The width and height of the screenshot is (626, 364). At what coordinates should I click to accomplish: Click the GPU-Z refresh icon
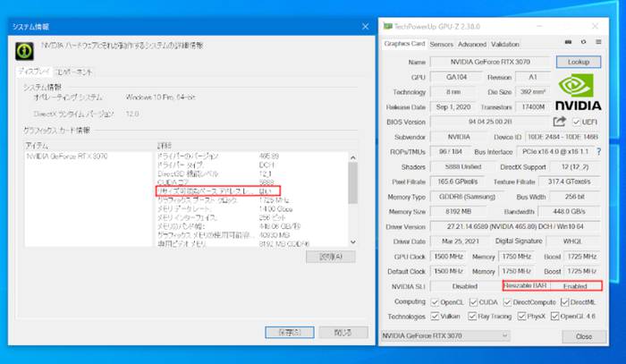coord(583,42)
